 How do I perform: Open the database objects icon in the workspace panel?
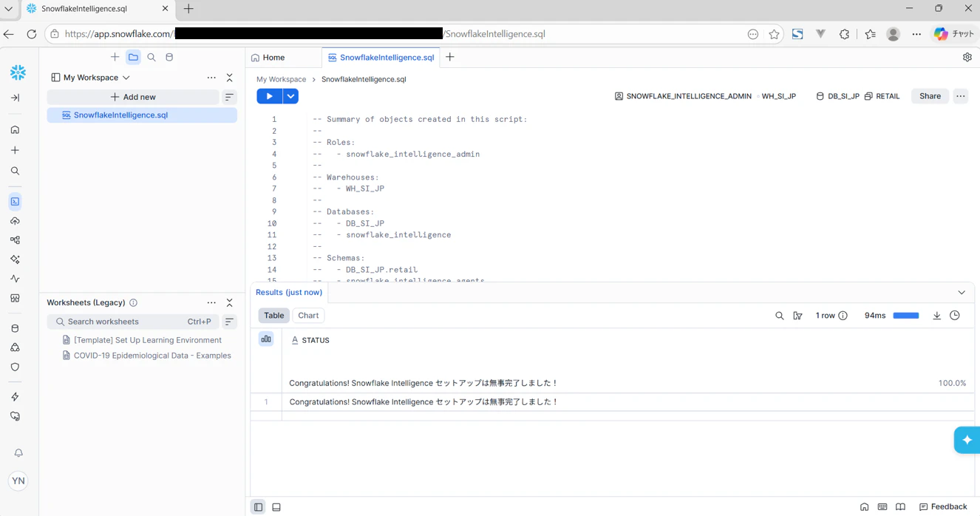point(169,57)
